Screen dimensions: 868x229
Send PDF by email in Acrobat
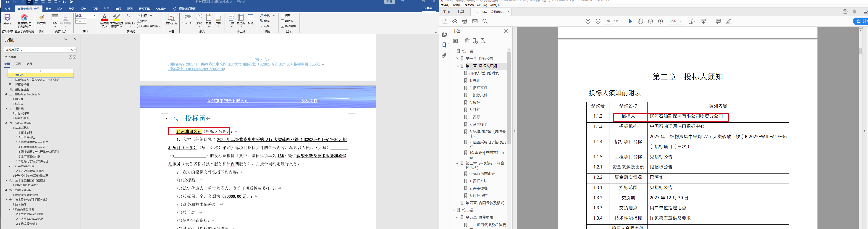(x=475, y=21)
